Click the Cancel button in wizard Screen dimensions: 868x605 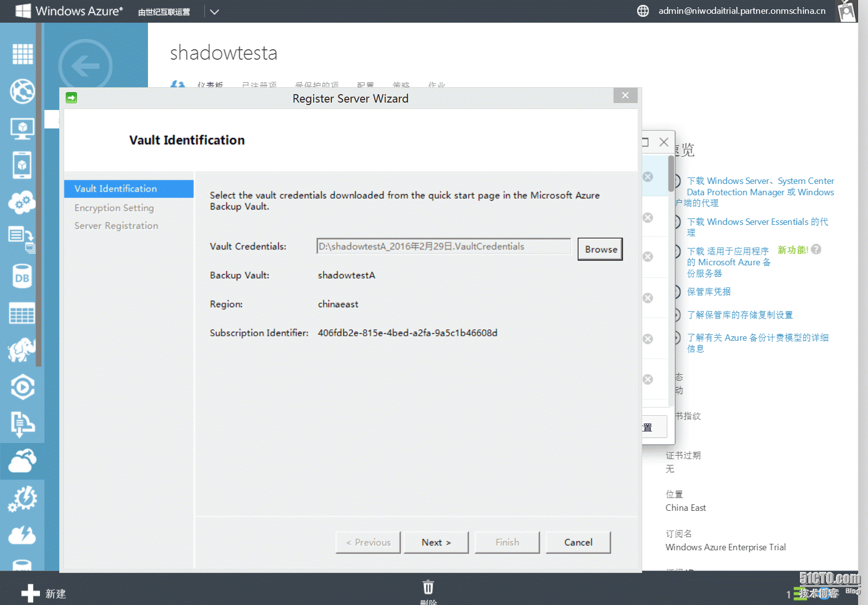(578, 542)
